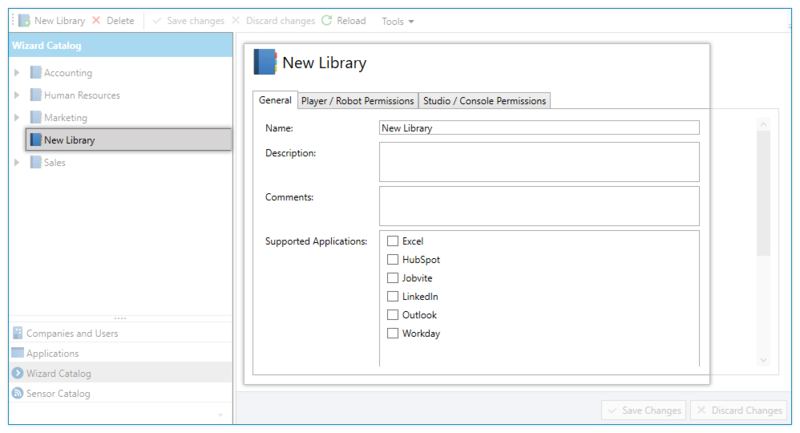Tick the Workday checkbox
This screenshot has height=433, width=800.
pyautogui.click(x=393, y=333)
